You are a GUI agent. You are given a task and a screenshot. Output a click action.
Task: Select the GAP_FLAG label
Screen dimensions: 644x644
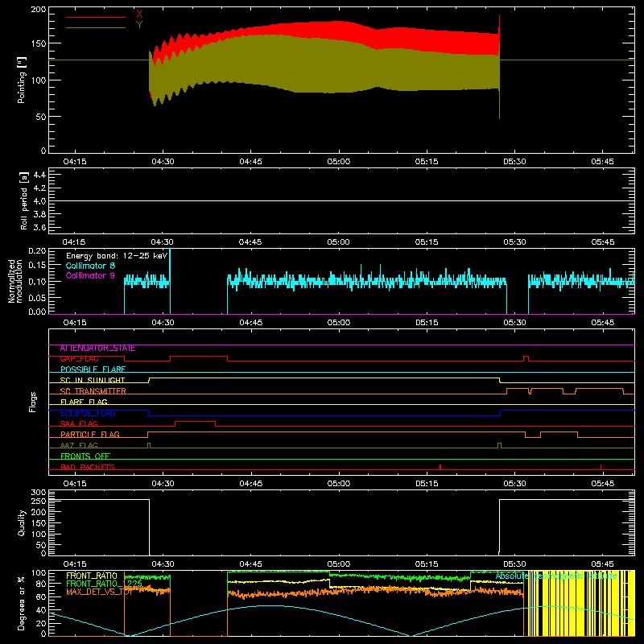coord(79,359)
